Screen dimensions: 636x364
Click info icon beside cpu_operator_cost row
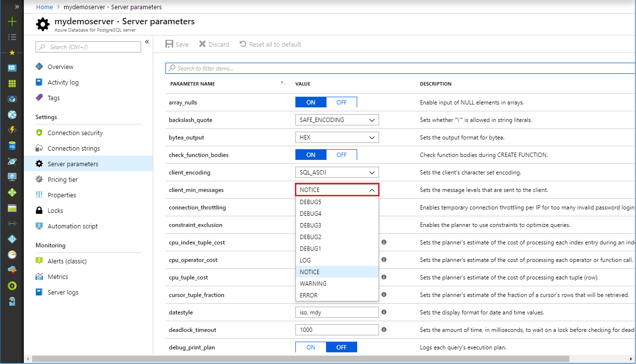pyautogui.click(x=384, y=260)
